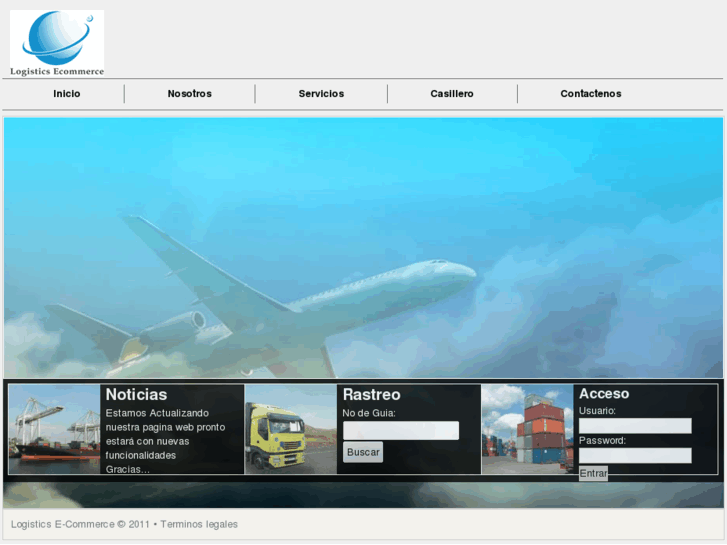Click the shipping containers Acceso thumbnail
727x545 pixels.
[x=528, y=429]
